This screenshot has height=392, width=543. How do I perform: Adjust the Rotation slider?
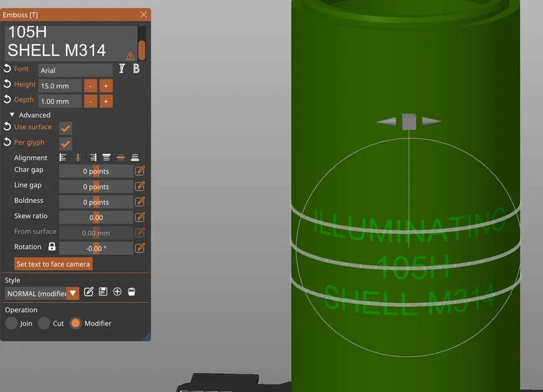point(96,248)
